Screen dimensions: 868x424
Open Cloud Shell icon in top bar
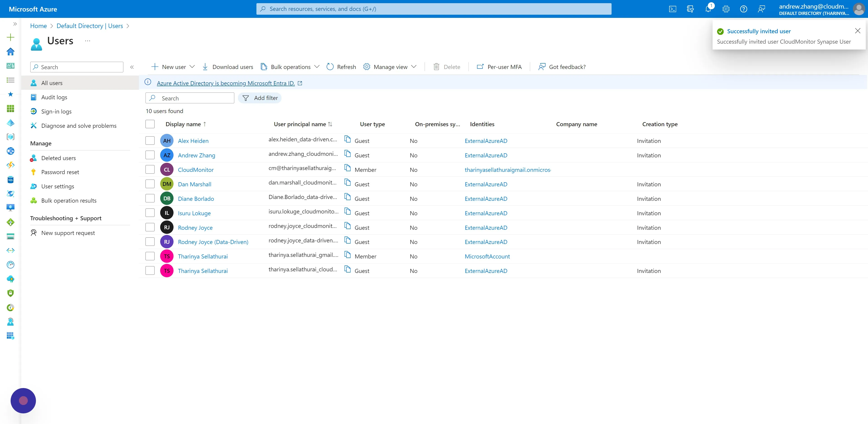tap(673, 9)
